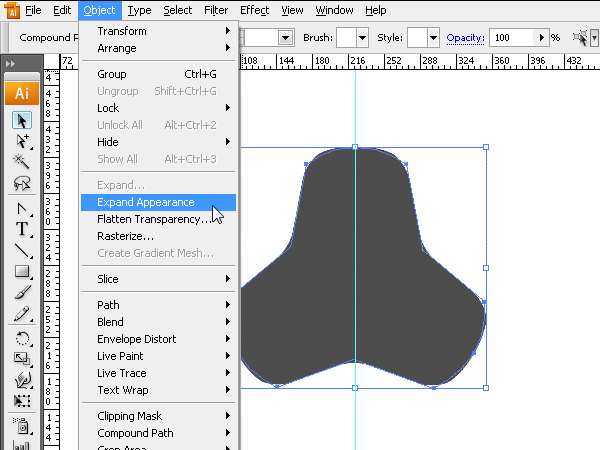Image resolution: width=600 pixels, height=450 pixels.
Task: Select the Selection tool (black arrow)
Action: coord(22,119)
